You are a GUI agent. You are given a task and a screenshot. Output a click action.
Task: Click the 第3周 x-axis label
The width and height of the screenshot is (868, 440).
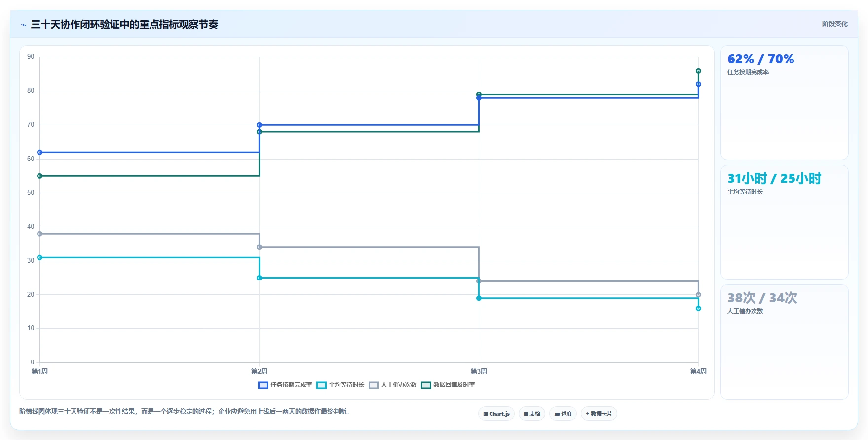(479, 371)
